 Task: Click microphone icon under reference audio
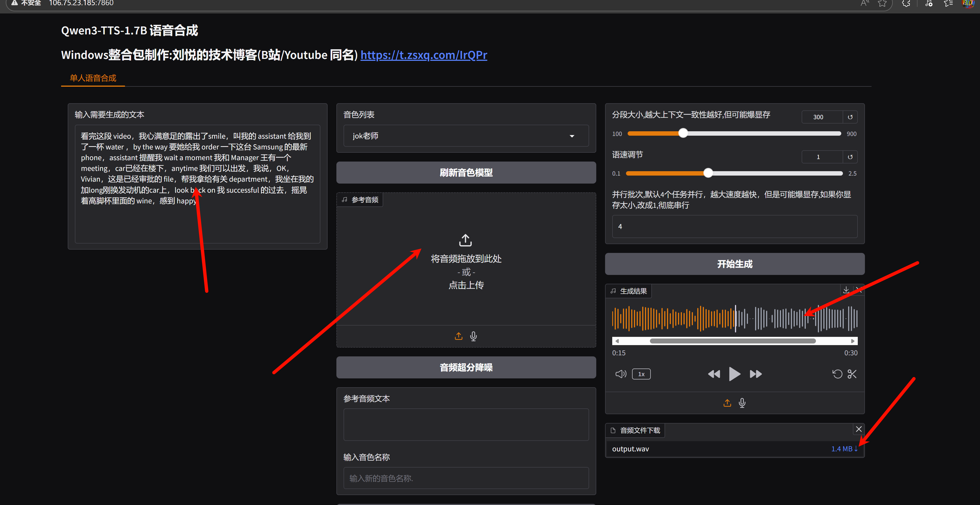point(473,336)
